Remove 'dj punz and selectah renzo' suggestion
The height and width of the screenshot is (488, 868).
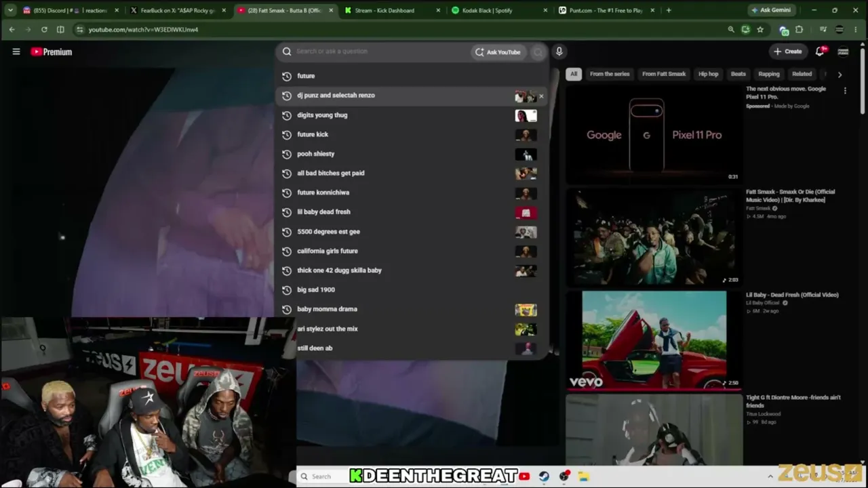click(541, 96)
